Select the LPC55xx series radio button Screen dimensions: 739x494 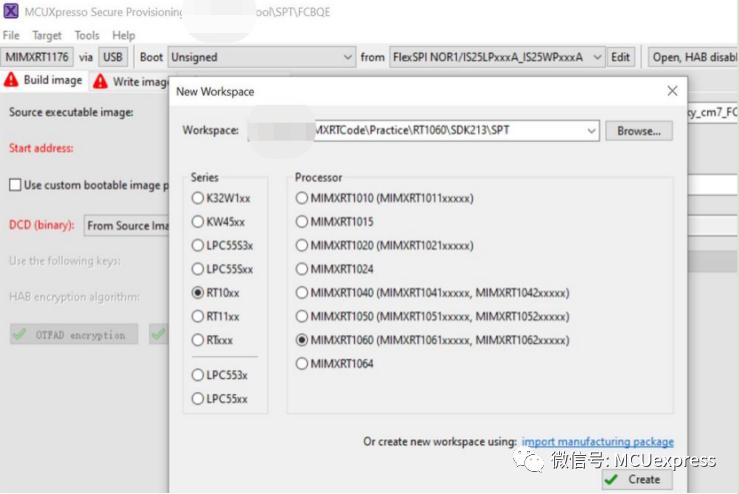[x=197, y=399]
